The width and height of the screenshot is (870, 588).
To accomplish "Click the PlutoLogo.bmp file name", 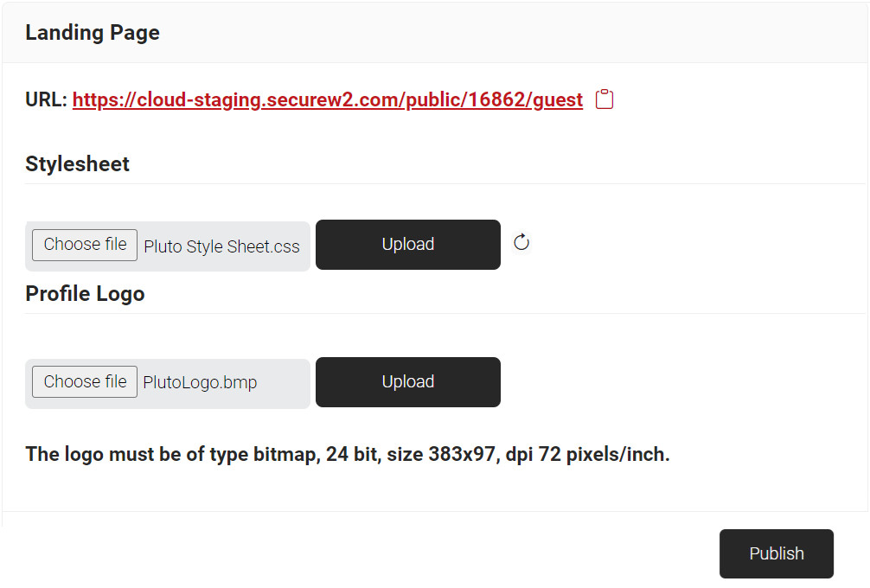I will pos(200,382).
